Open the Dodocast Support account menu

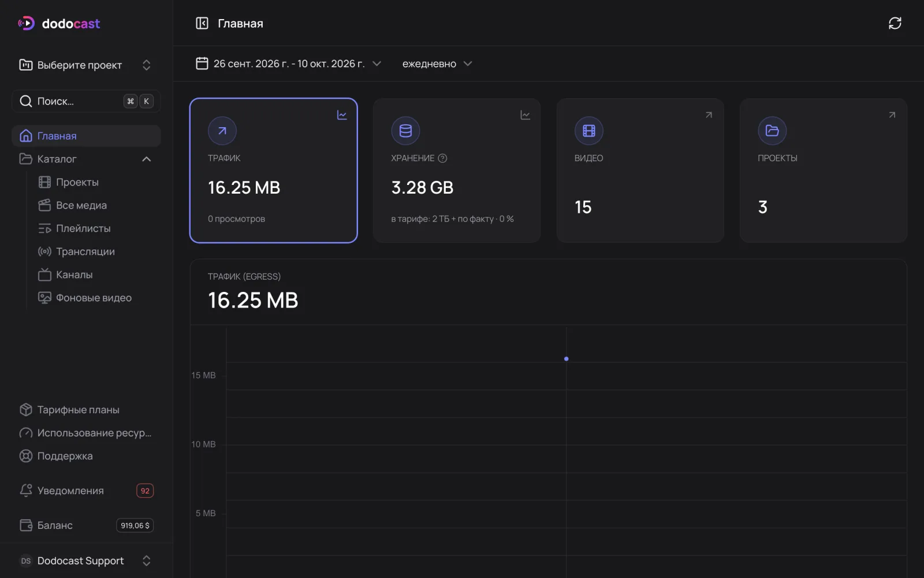tap(86, 561)
